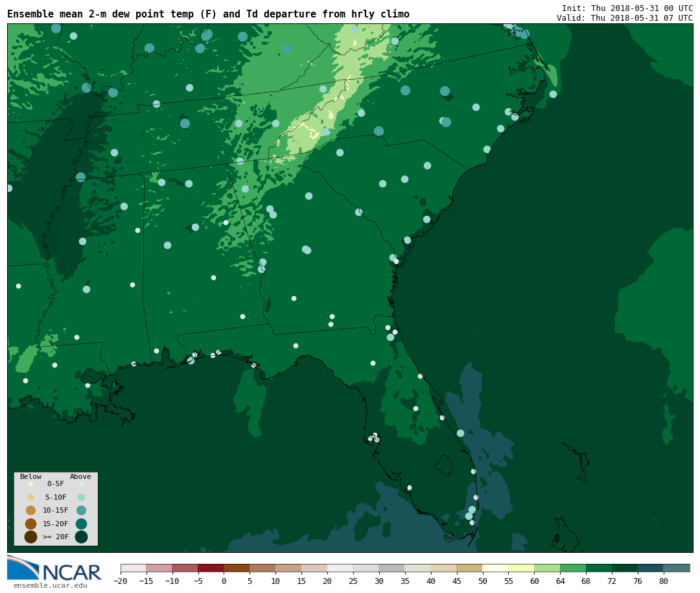
Task: Select color bar segment between -15 and -10
Action: (159, 568)
